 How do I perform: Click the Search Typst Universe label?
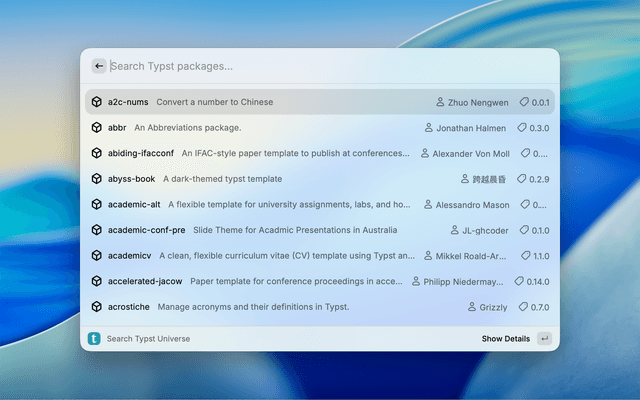pos(148,339)
